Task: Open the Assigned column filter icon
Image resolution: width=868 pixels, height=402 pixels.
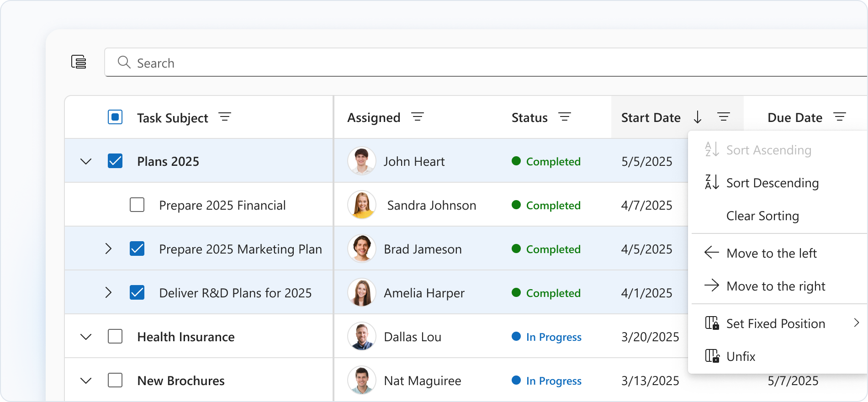Action: point(417,117)
